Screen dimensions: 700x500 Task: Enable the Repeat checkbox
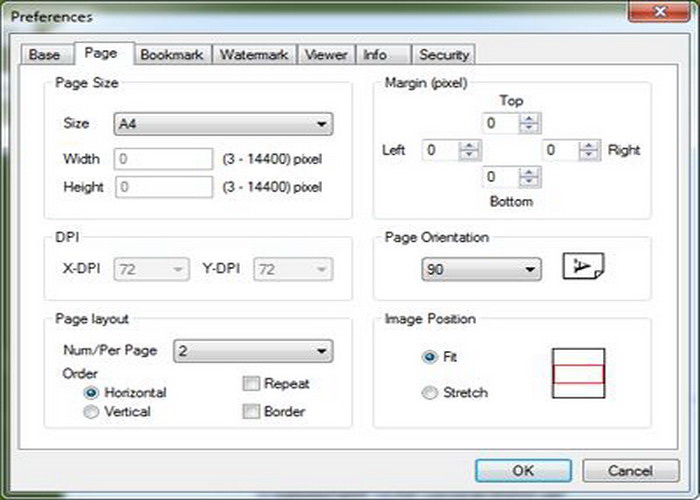pyautogui.click(x=251, y=383)
